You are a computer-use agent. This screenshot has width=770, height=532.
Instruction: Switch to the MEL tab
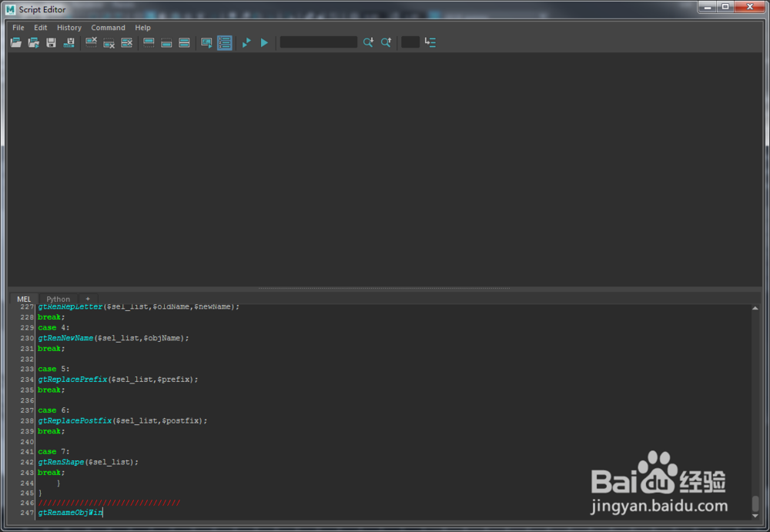pyautogui.click(x=24, y=299)
